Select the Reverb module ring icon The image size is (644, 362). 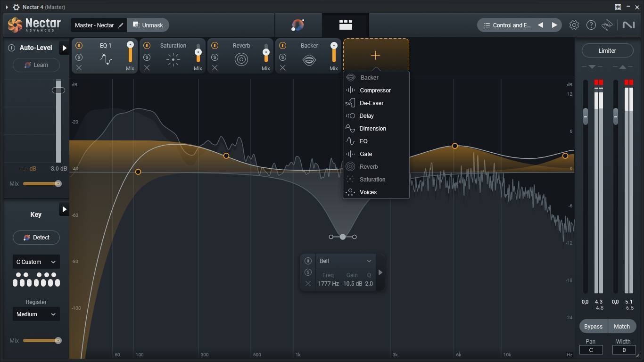pos(241,60)
